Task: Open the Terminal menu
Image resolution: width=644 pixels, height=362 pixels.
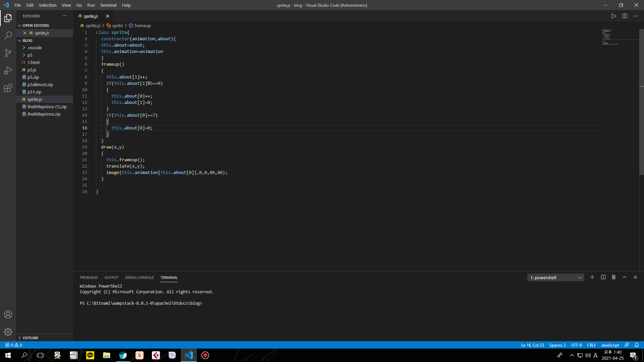Action: tap(108, 5)
